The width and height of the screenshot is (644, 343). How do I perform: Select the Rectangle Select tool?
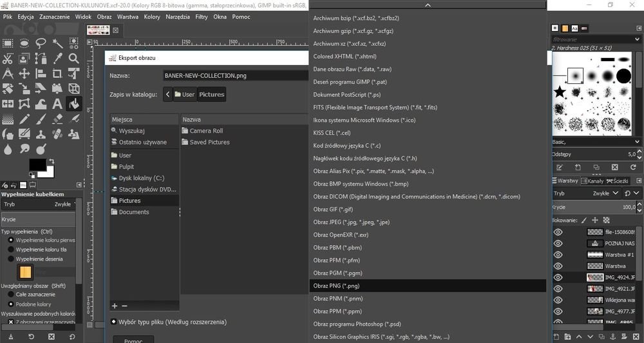[8, 43]
